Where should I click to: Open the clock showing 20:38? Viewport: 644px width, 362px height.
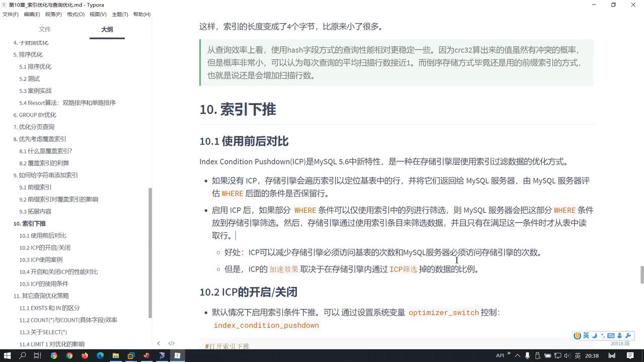[592, 356]
